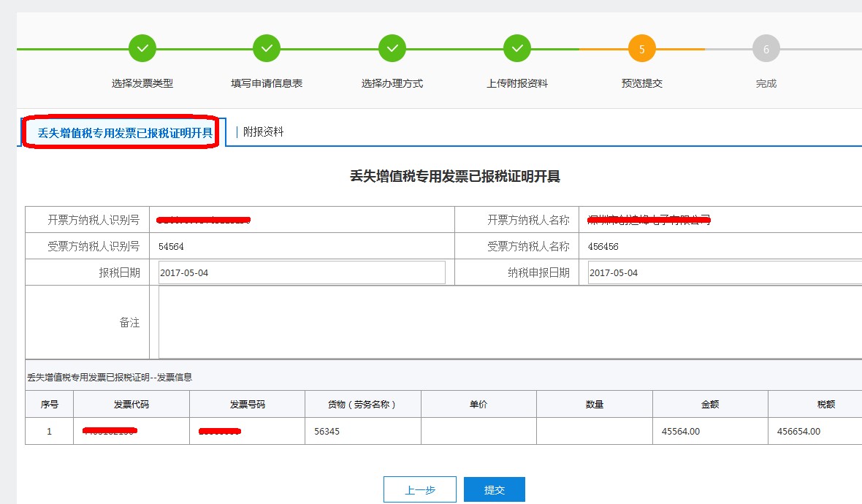
Task: Click the 发票代码 column header
Action: pos(131,404)
